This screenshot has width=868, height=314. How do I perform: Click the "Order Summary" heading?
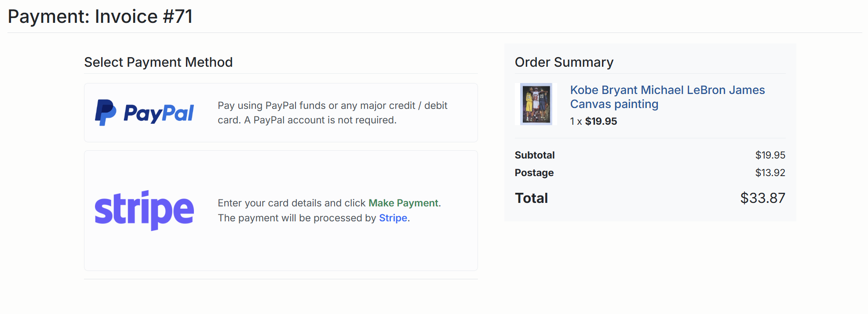(x=564, y=62)
